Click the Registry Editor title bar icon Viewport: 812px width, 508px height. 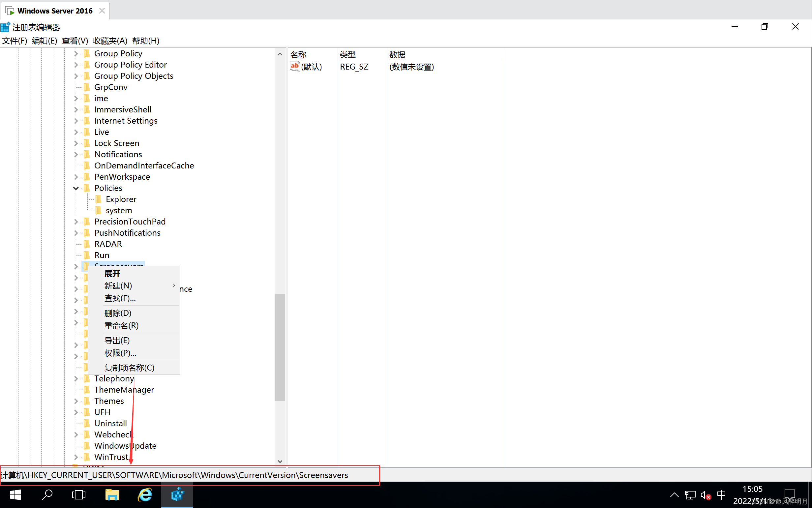pos(5,27)
